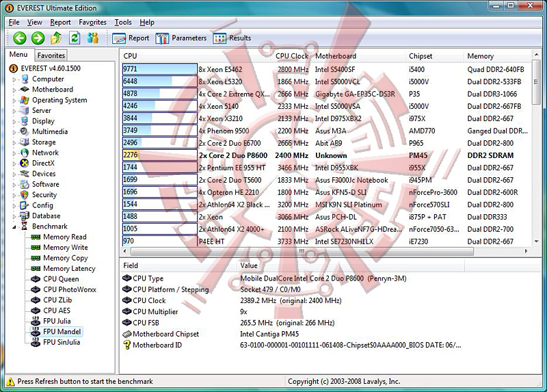547x392 pixels.
Task: Select the 4x Phenom 9500 result row
Action: 325,131
